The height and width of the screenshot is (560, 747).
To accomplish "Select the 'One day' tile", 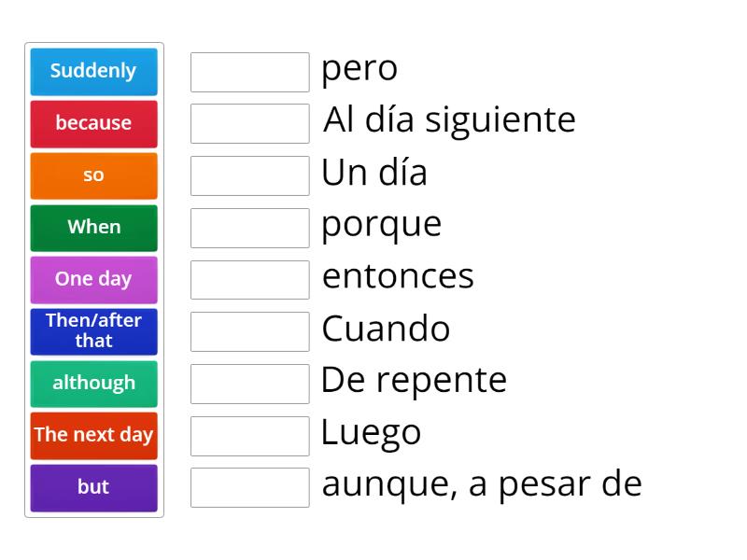I will [93, 279].
